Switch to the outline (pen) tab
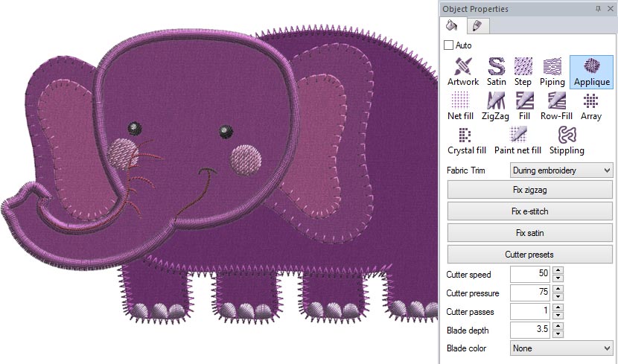Image resolution: width=618 pixels, height=364 pixels. tap(477, 26)
